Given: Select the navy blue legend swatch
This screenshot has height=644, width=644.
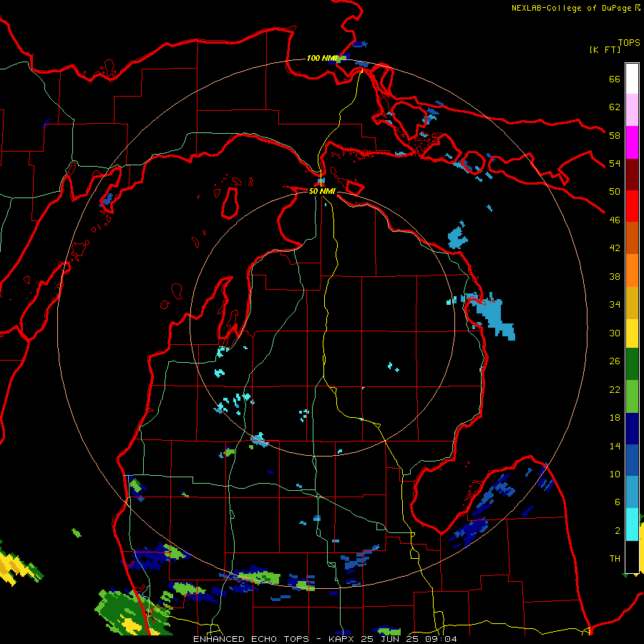Looking at the screenshot, I should (x=632, y=429).
